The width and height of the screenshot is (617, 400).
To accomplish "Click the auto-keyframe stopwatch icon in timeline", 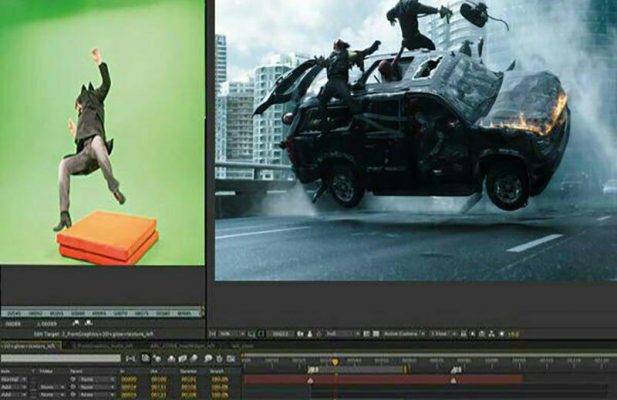I will [x=219, y=359].
